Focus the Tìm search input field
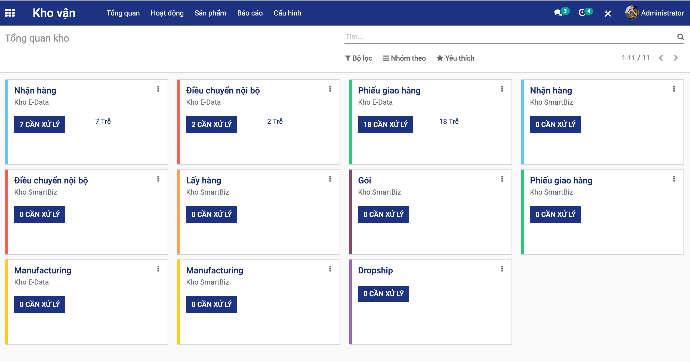This screenshot has height=362, width=690. (510, 37)
